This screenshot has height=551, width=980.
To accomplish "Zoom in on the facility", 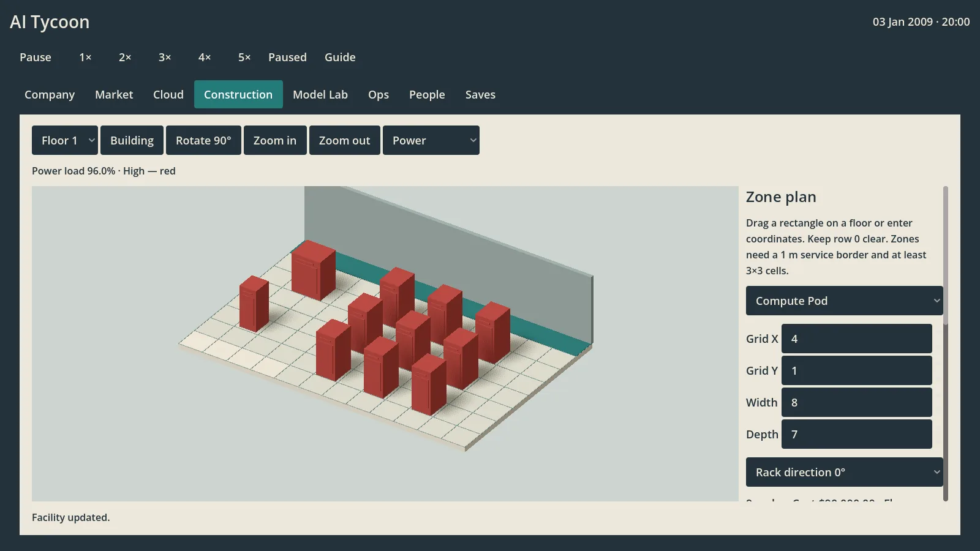I will (x=275, y=140).
